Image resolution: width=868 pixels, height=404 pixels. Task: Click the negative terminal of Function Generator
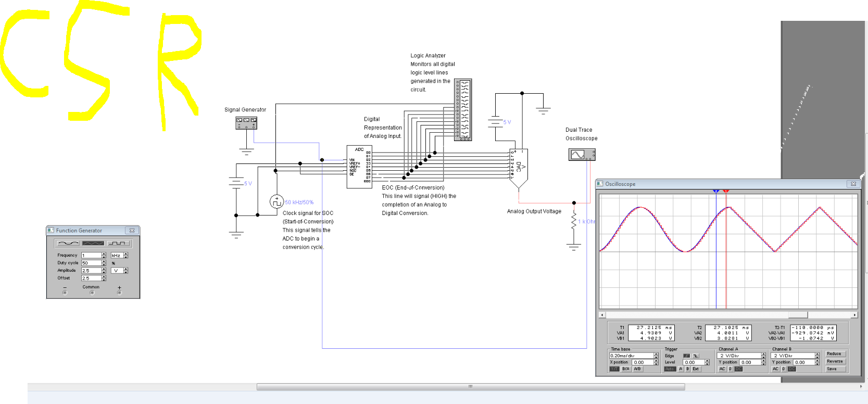click(x=65, y=293)
